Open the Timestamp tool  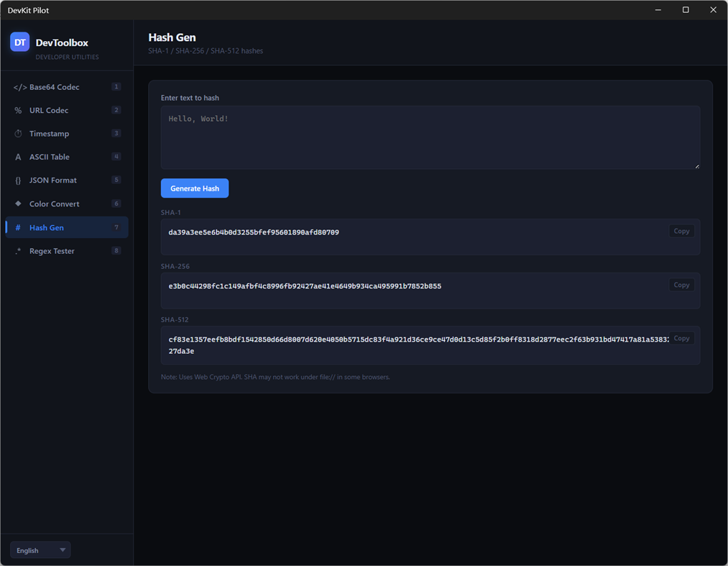(67, 133)
